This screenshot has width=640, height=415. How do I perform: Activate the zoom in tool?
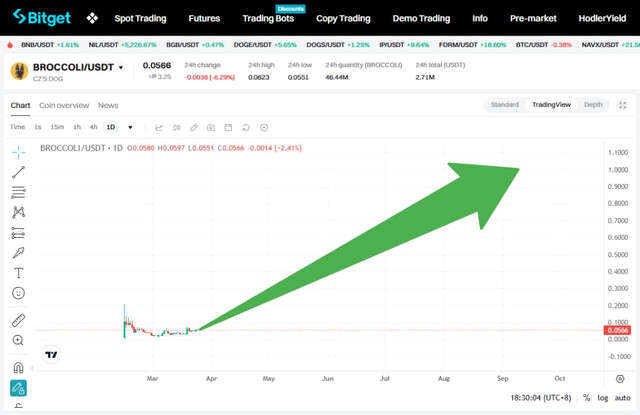coord(18,340)
